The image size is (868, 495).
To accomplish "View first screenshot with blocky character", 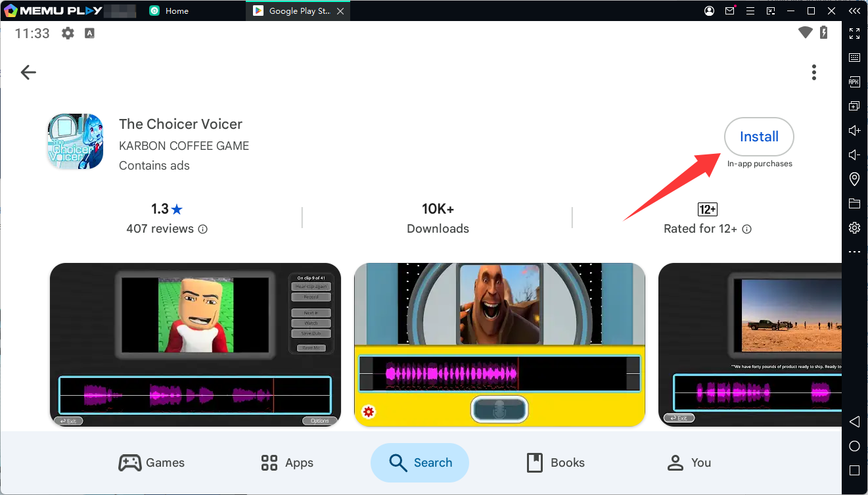I will (195, 345).
